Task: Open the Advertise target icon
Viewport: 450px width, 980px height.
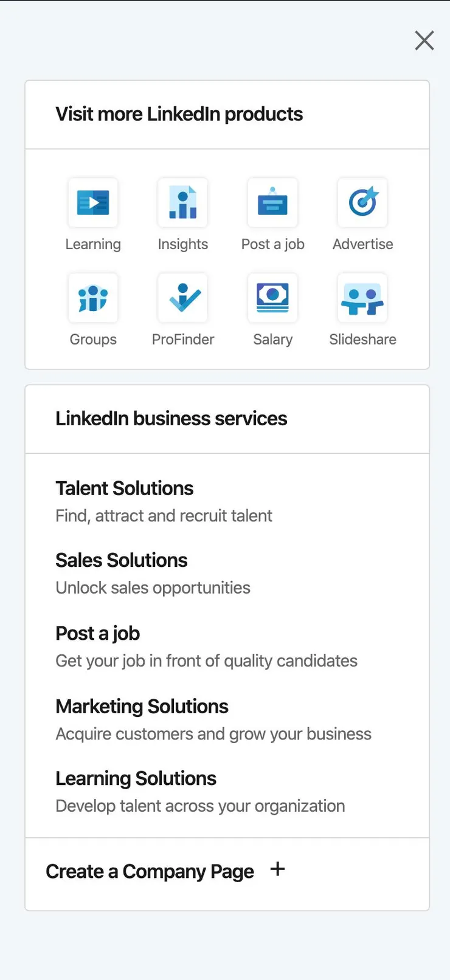Action: tap(362, 203)
